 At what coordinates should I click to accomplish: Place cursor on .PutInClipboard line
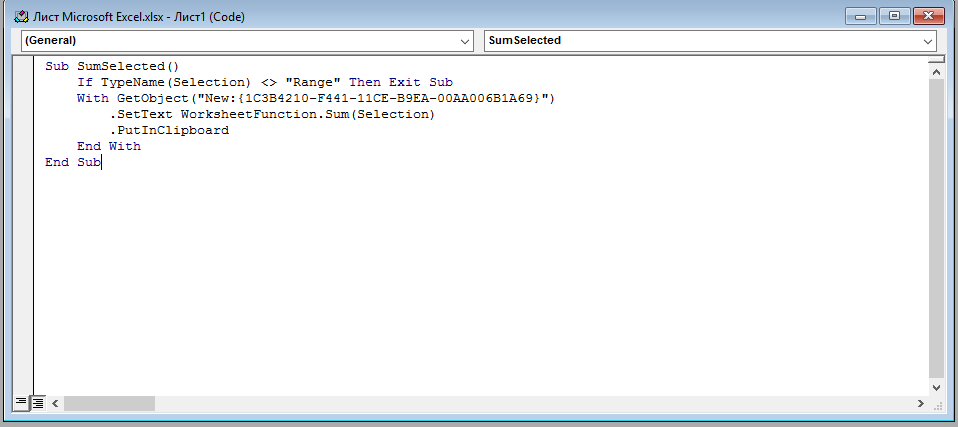[169, 130]
